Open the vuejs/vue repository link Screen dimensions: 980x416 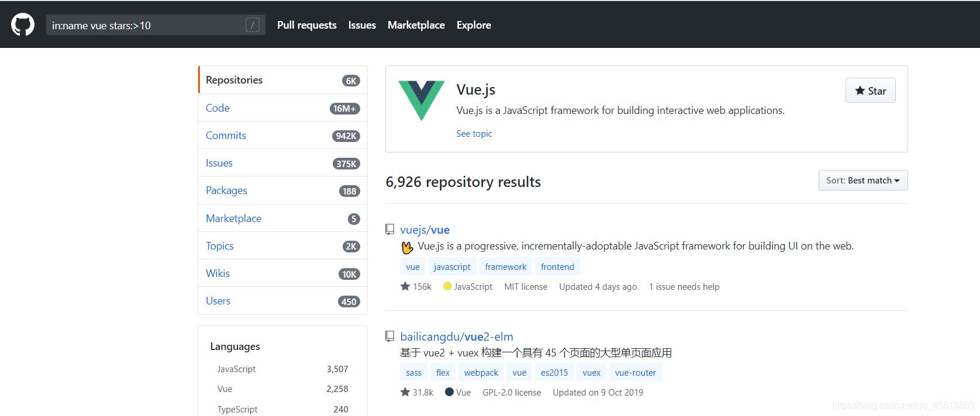(x=425, y=230)
